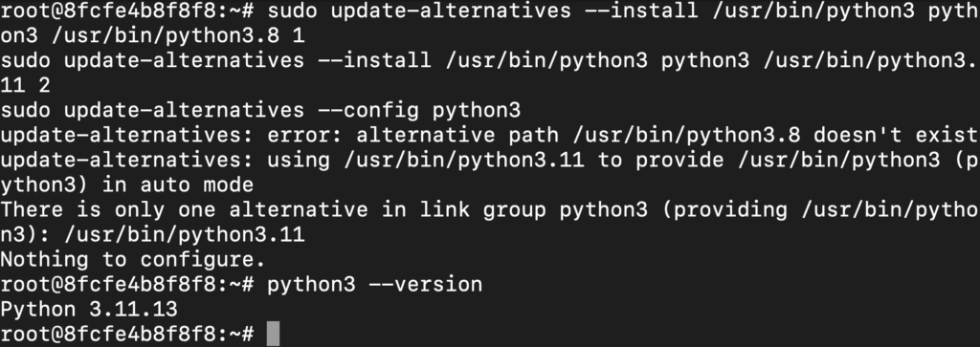
Task: Click 'link group python3' text
Action: pos(533,209)
